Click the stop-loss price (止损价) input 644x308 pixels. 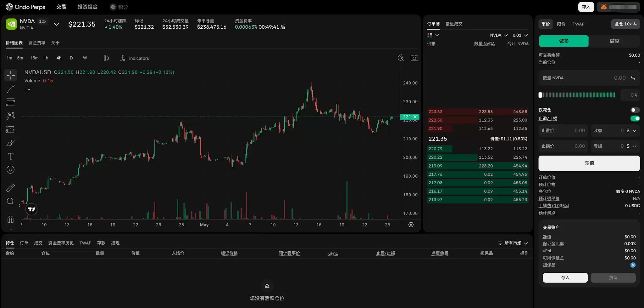click(x=563, y=146)
